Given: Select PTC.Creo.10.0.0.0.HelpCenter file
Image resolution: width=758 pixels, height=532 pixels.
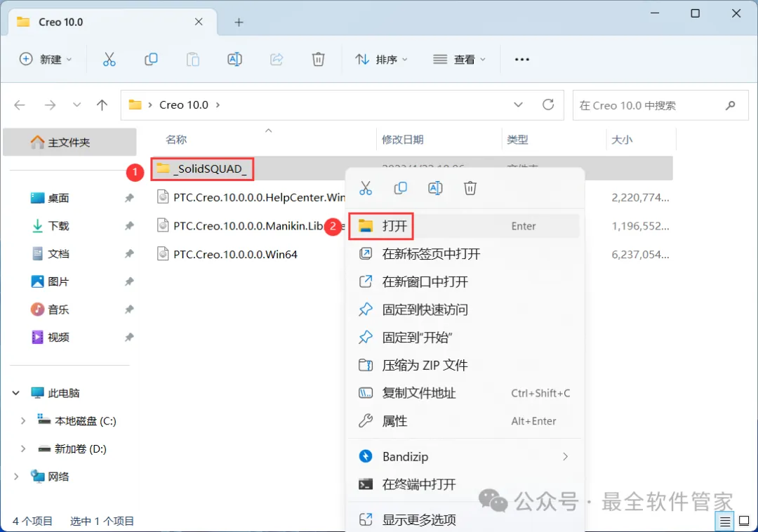Looking at the screenshot, I should coord(251,198).
